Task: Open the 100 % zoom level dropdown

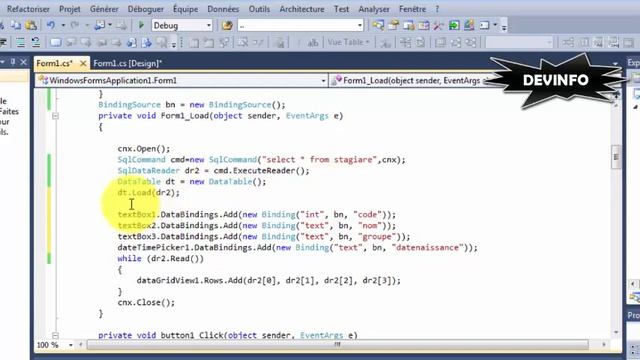Action: pos(71,345)
